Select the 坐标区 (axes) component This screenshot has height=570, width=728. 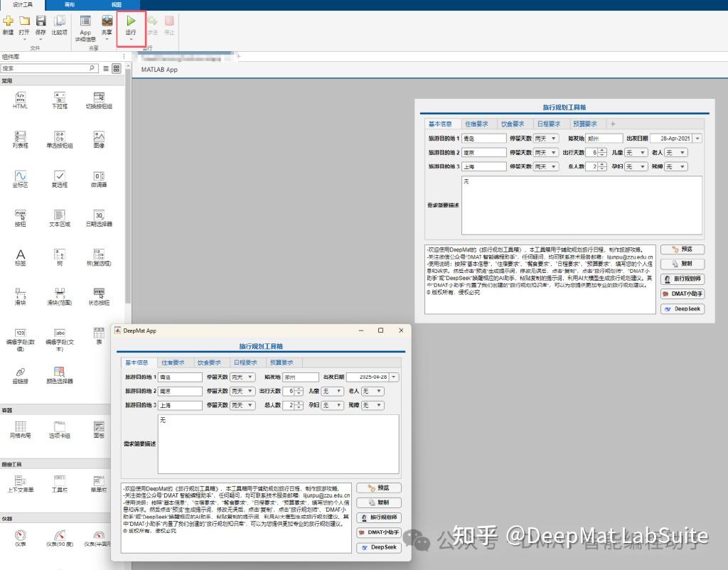point(20,178)
